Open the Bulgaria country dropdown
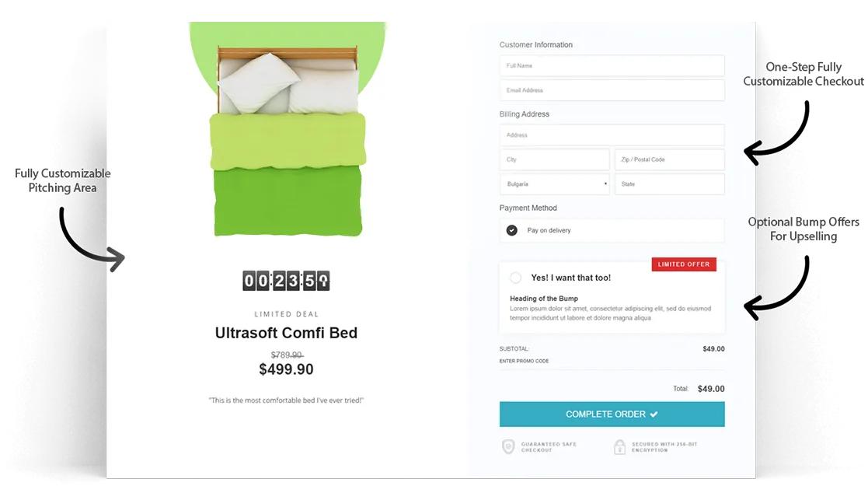868x486 pixels. [x=554, y=184]
